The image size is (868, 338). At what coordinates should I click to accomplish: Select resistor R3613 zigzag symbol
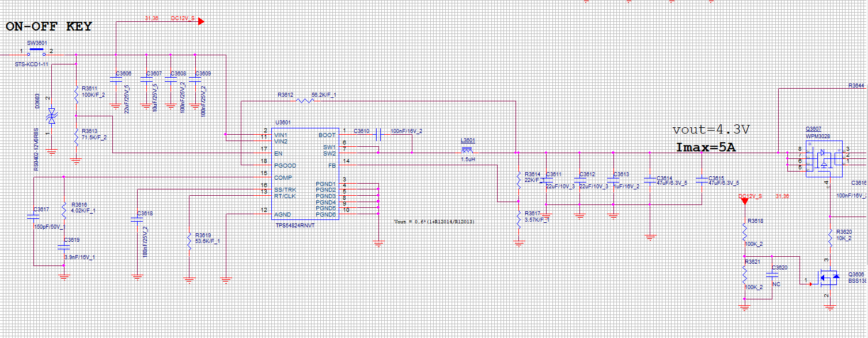coord(76,137)
